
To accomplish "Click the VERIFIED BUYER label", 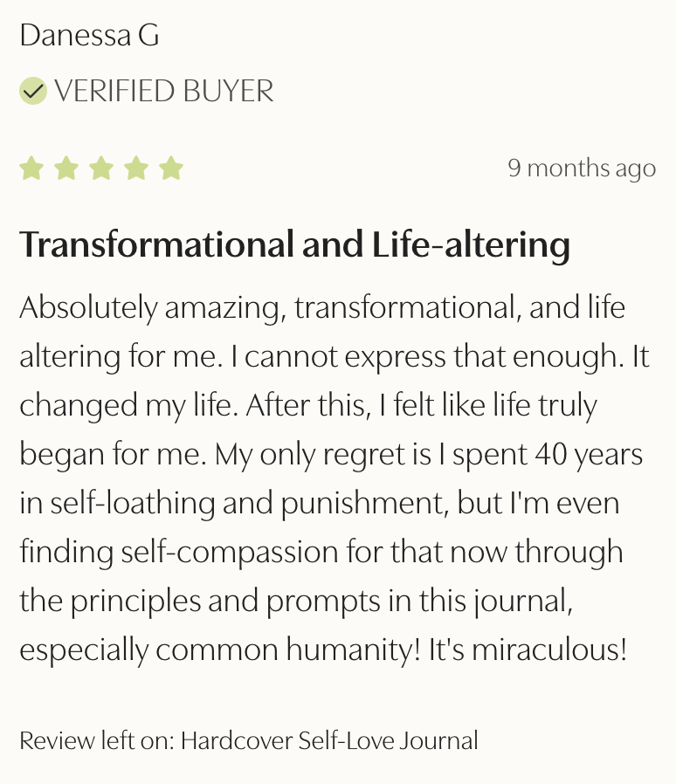I will coord(163,91).
